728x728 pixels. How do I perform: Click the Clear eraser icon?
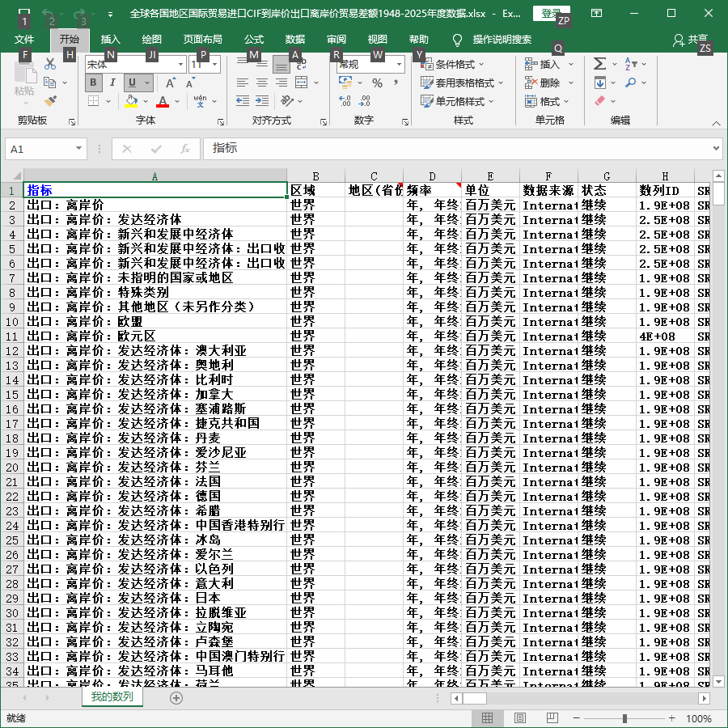[599, 101]
